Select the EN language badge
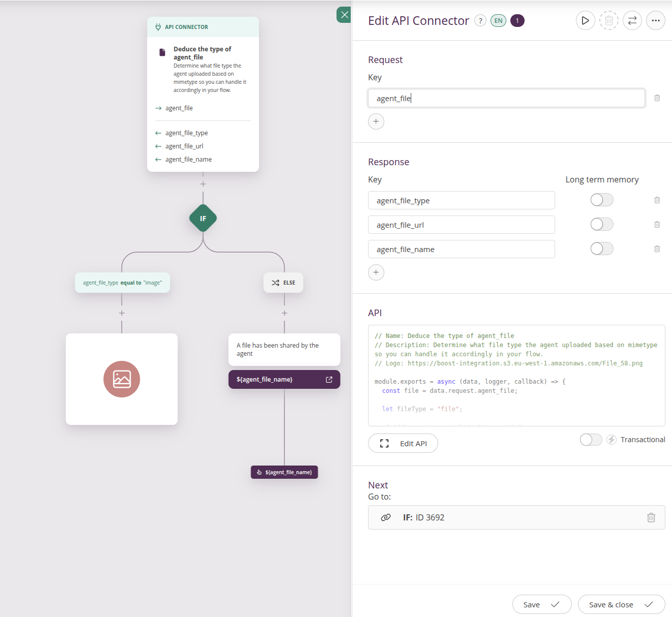This screenshot has width=672, height=617. (498, 21)
